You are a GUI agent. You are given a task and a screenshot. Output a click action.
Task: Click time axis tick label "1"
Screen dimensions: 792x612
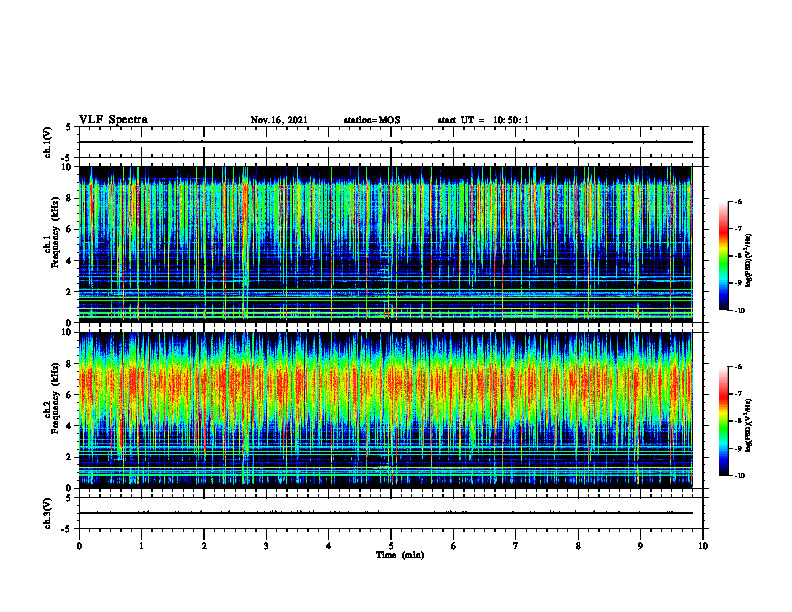[x=141, y=546]
